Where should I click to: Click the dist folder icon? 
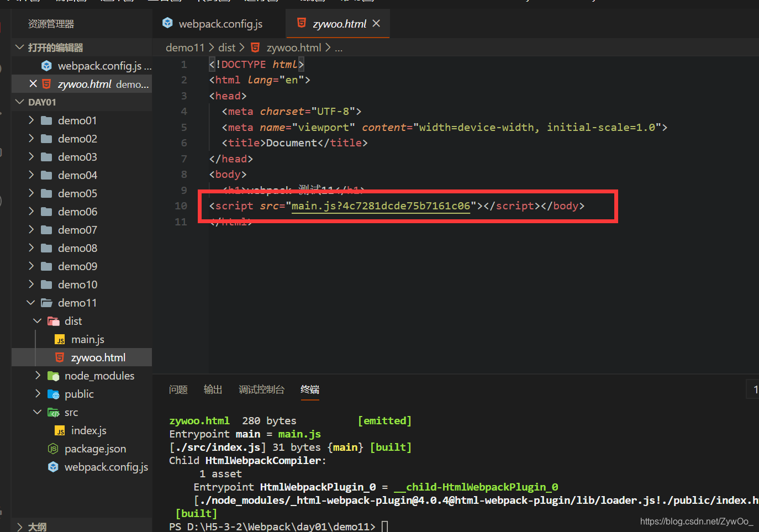(54, 321)
